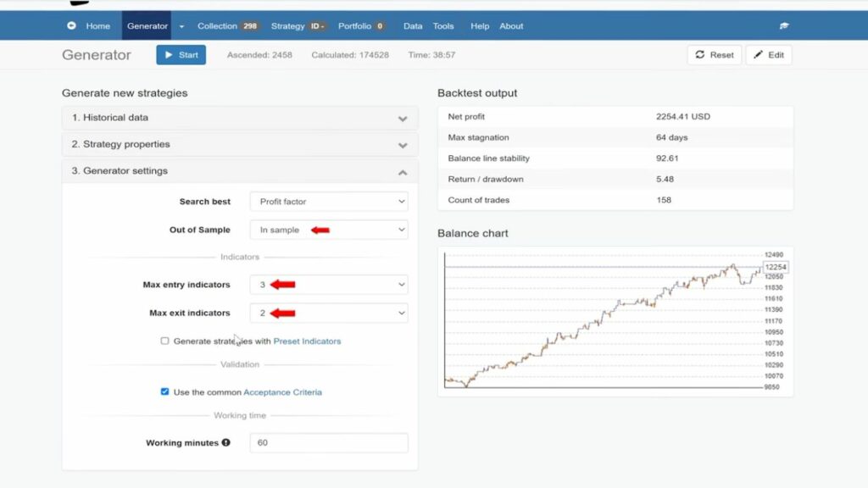868x488 pixels.
Task: Click the info icon beside Working minutes
Action: coord(226,443)
